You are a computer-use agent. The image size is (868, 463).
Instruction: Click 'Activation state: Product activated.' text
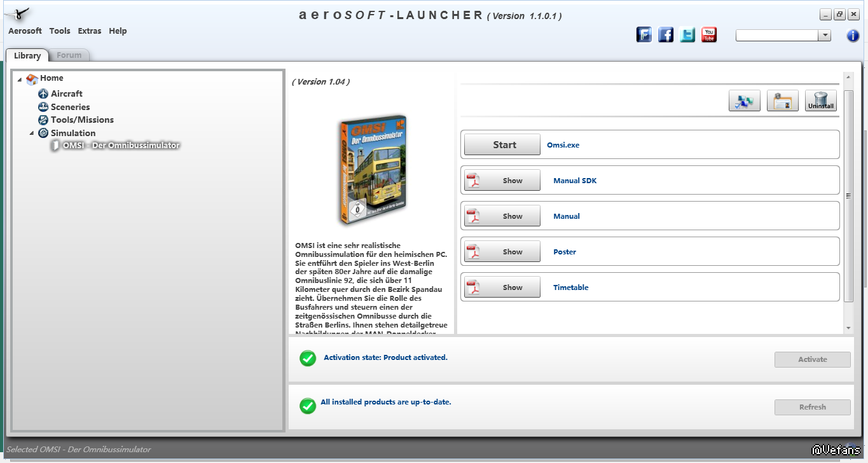coord(385,357)
